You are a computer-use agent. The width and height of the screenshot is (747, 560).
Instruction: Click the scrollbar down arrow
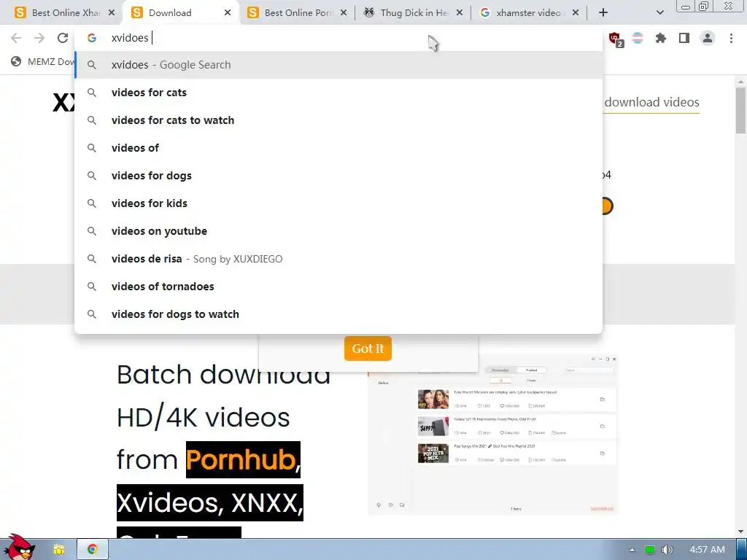740,532
